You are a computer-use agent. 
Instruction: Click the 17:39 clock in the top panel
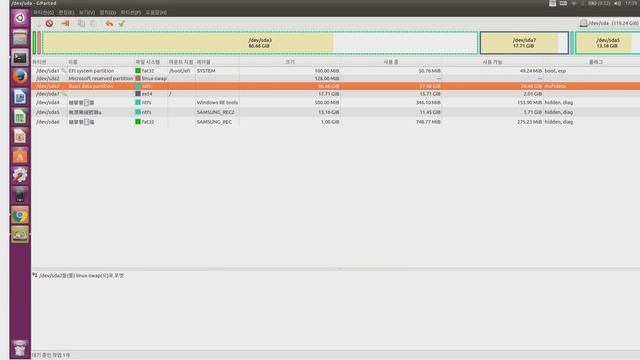(631, 3)
